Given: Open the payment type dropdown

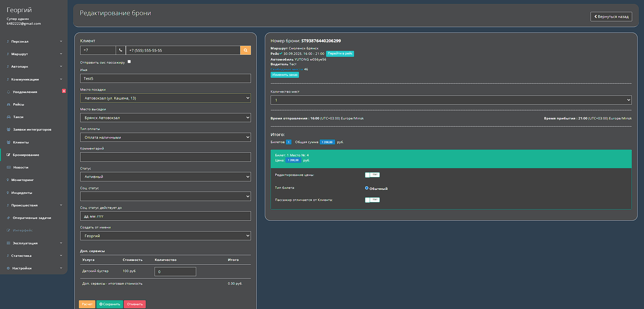Looking at the screenshot, I should coord(165,137).
